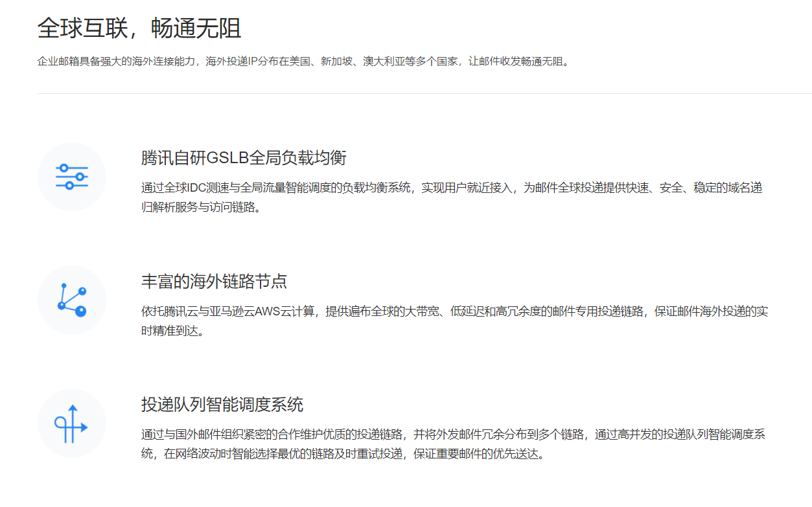
Task: Click the description line starting 通过与国外邮件组织
Action: [x=453, y=434]
